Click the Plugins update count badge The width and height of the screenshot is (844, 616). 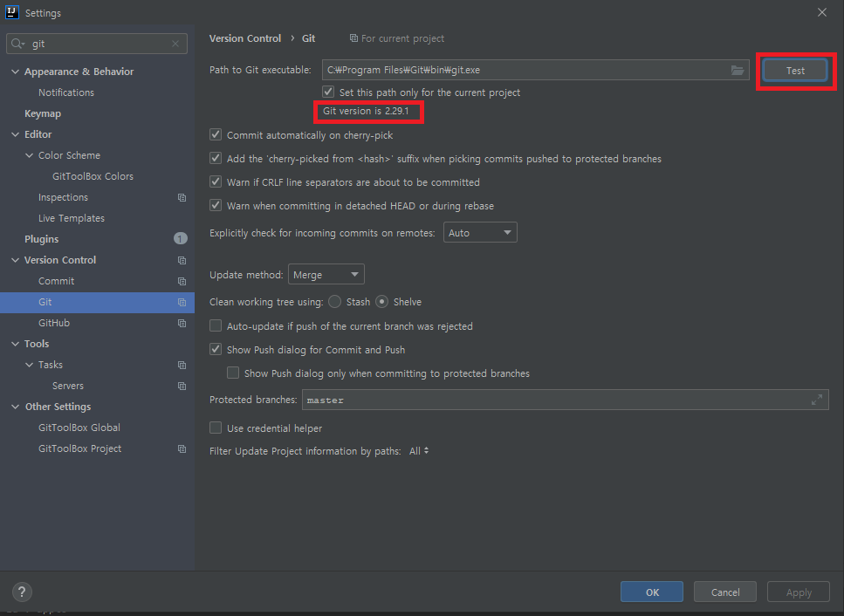[181, 238]
